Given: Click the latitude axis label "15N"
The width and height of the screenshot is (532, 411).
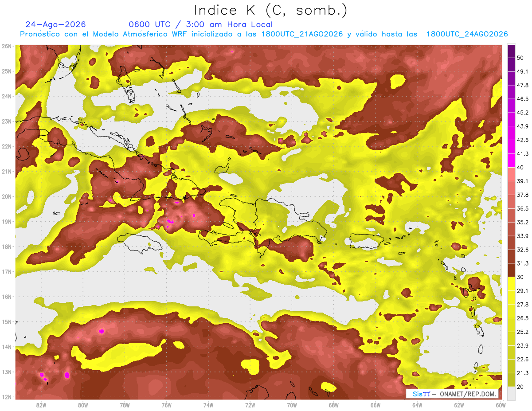Looking at the screenshot, I should [x=7, y=321].
